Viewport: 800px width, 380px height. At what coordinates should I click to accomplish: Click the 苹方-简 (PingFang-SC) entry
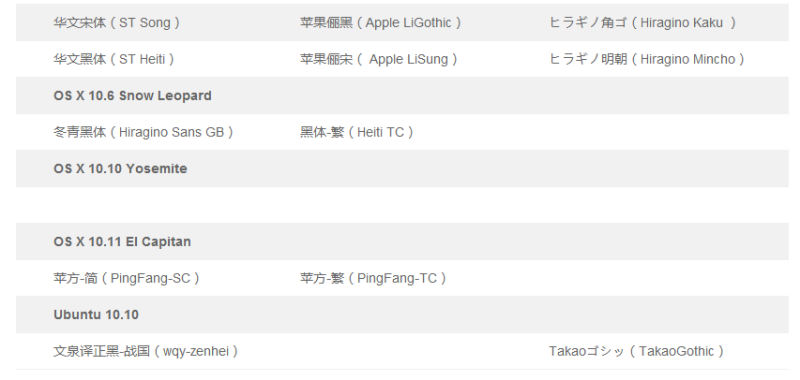coord(126,278)
